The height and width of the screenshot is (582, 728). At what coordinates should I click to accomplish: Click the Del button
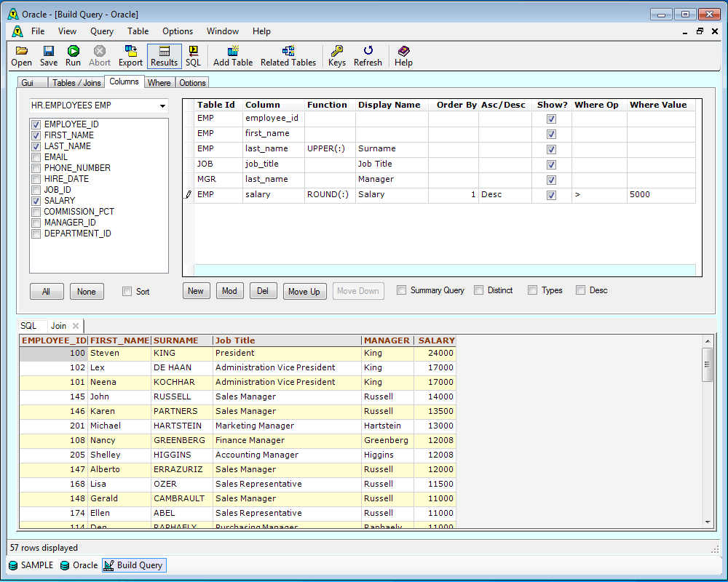pyautogui.click(x=264, y=291)
